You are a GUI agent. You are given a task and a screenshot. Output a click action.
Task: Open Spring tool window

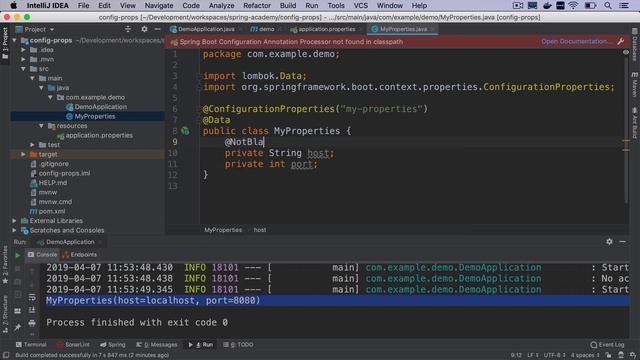tap(113, 345)
